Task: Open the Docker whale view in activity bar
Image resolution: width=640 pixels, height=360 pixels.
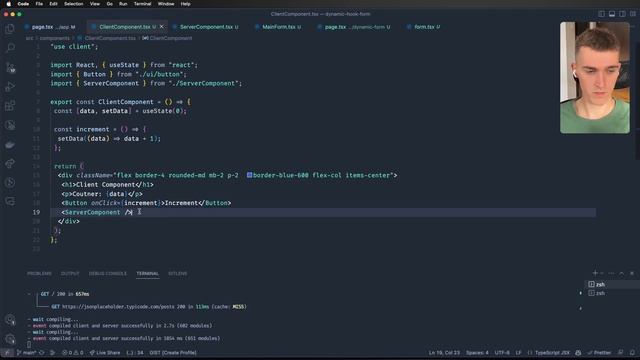Action: [10, 144]
